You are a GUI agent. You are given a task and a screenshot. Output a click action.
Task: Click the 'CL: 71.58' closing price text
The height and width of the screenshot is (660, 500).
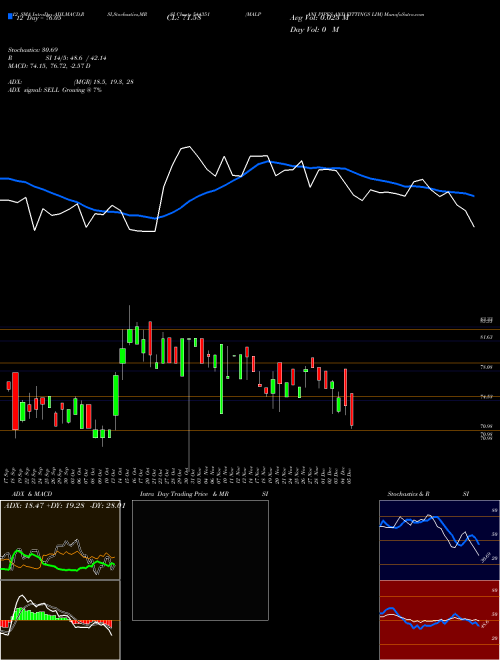coord(184,18)
